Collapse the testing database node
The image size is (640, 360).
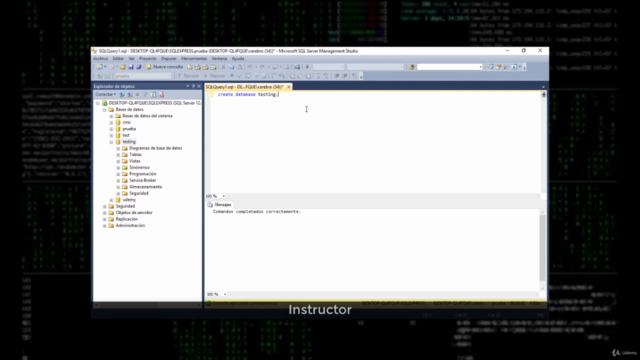[111, 142]
